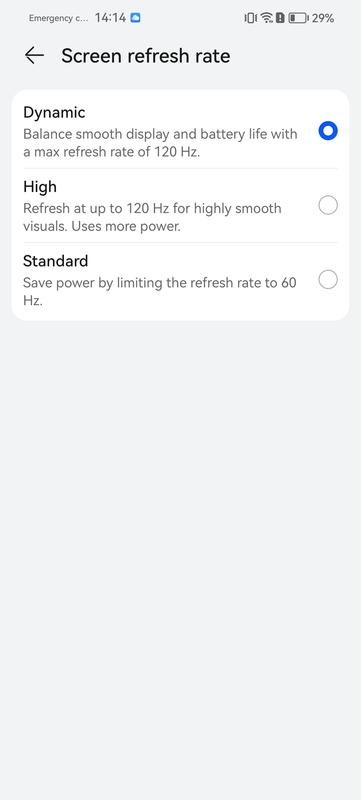
Task: Tap the blue cloud status icon
Action: coord(135,18)
